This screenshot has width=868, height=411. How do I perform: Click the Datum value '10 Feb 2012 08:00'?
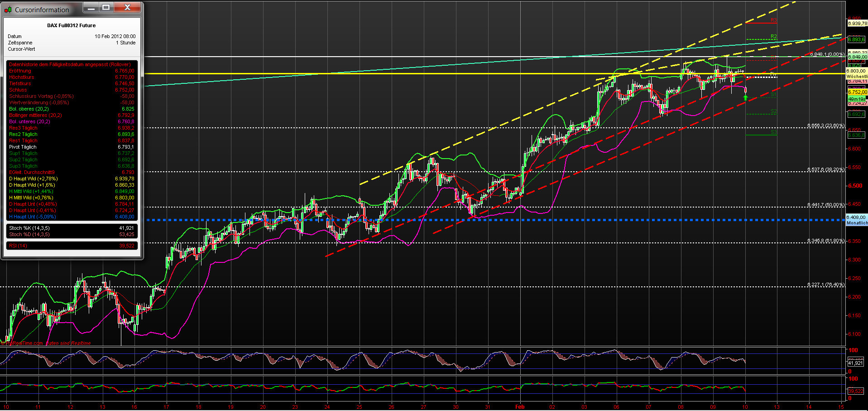115,36
